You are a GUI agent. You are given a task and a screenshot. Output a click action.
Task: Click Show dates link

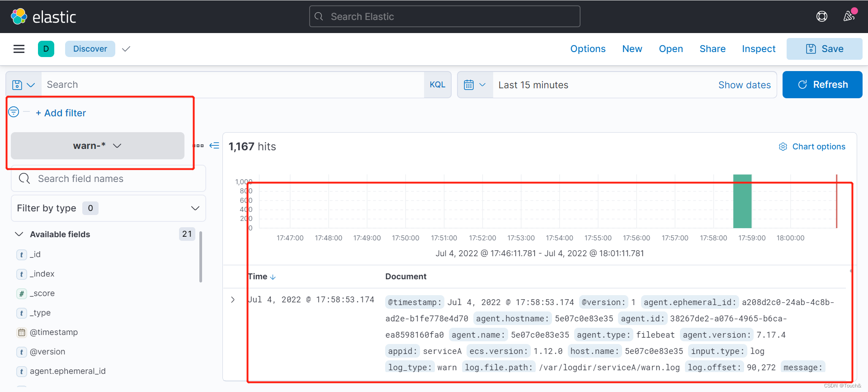coord(745,85)
